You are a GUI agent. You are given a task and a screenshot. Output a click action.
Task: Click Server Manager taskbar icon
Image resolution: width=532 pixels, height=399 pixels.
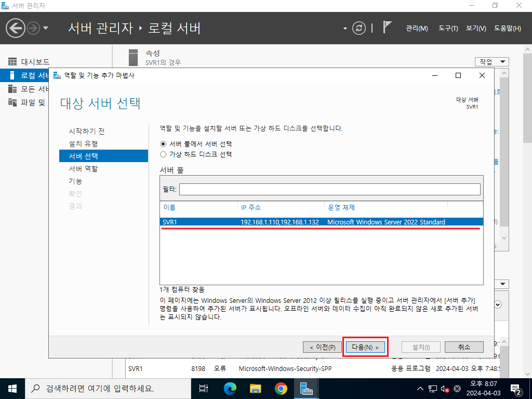click(x=306, y=389)
